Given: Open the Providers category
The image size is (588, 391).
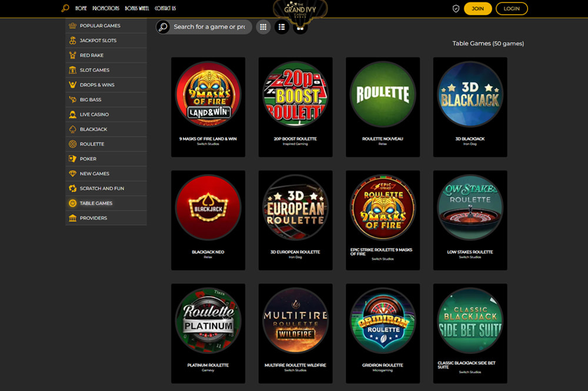Looking at the screenshot, I should point(106,218).
